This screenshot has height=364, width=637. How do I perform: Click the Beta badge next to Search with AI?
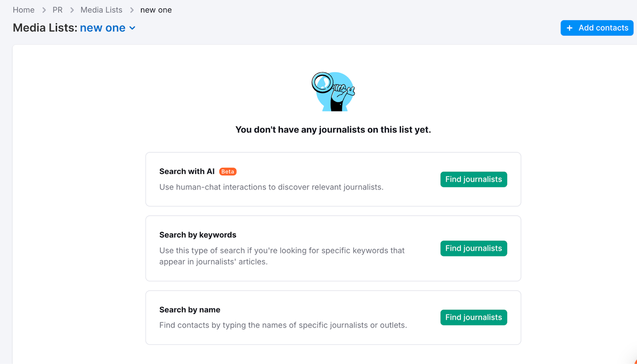pos(228,171)
